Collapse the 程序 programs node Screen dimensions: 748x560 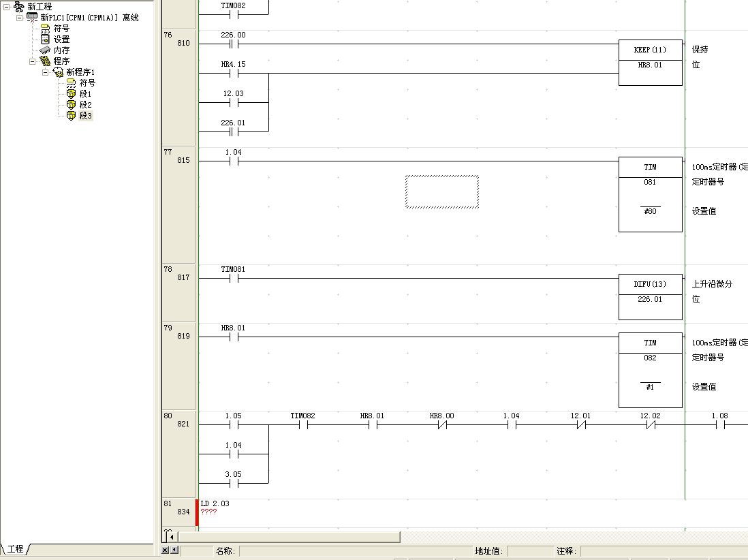[x=32, y=61]
